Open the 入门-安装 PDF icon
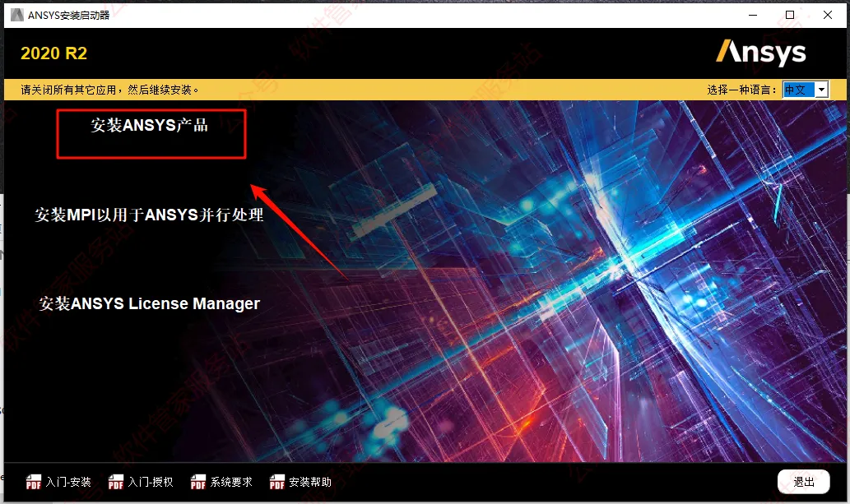 coord(34,482)
